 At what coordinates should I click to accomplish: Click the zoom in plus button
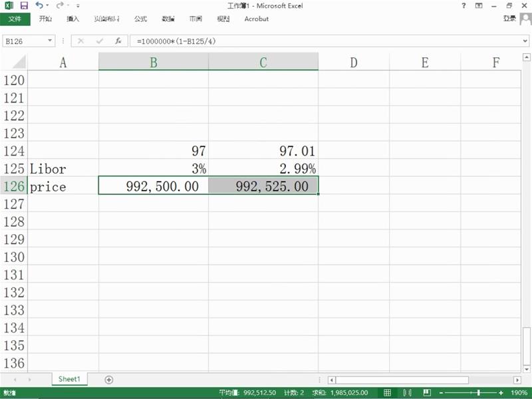coord(500,392)
